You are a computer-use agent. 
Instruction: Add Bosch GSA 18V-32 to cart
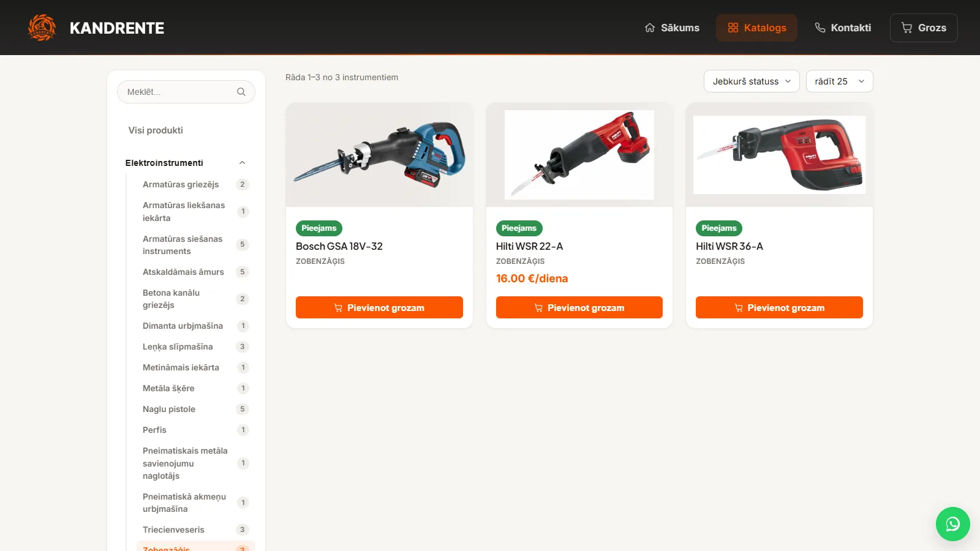click(379, 307)
